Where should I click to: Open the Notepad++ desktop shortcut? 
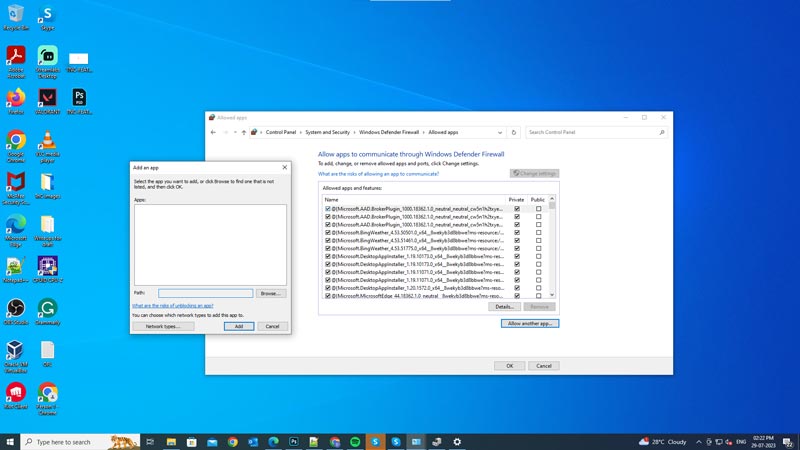[16, 269]
